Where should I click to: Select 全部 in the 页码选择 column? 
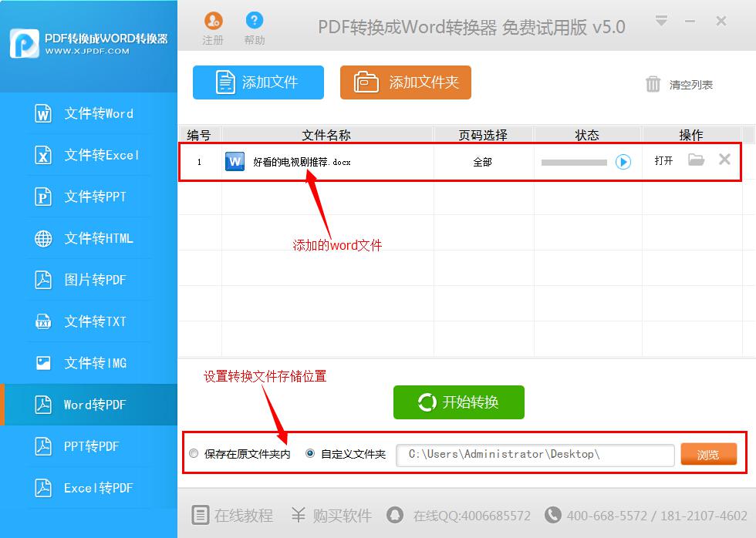(484, 162)
